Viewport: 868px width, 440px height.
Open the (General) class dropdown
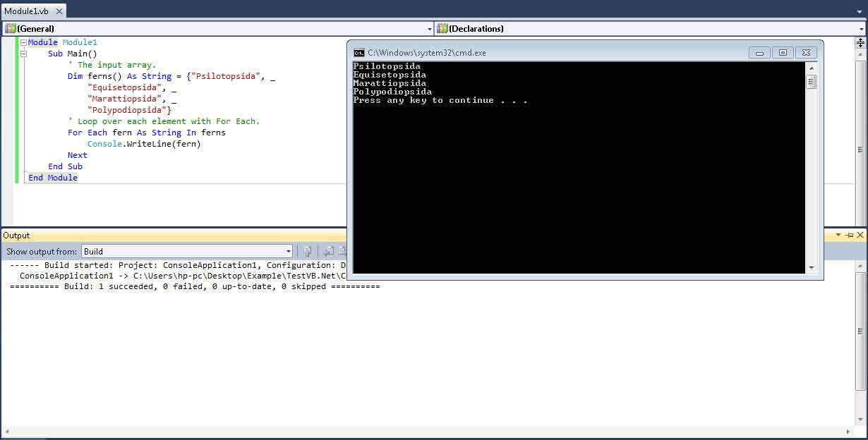(x=217, y=29)
